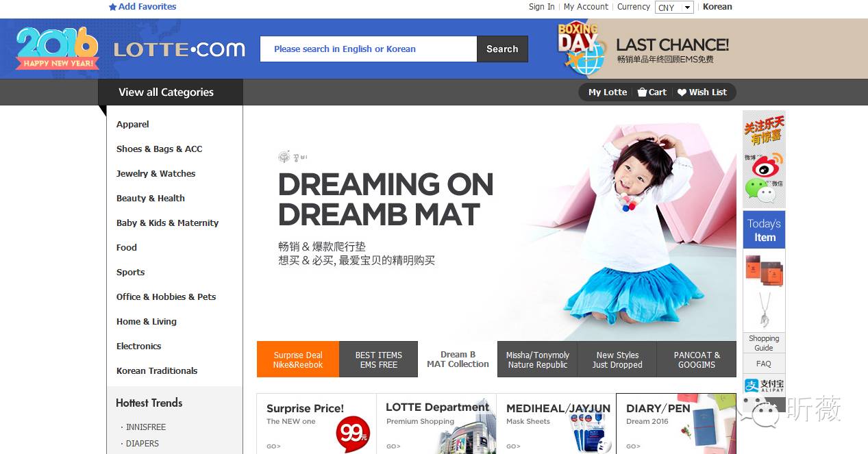Open the Apparel category

click(x=133, y=125)
